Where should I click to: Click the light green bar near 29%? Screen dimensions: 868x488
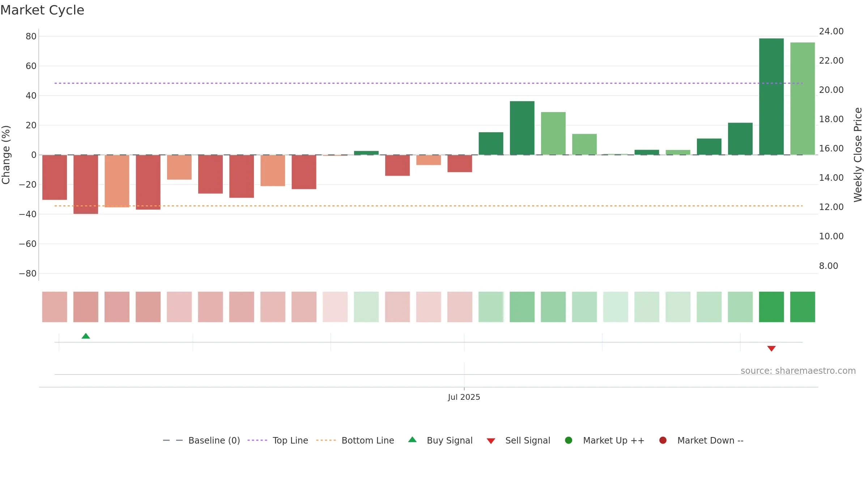click(x=553, y=133)
